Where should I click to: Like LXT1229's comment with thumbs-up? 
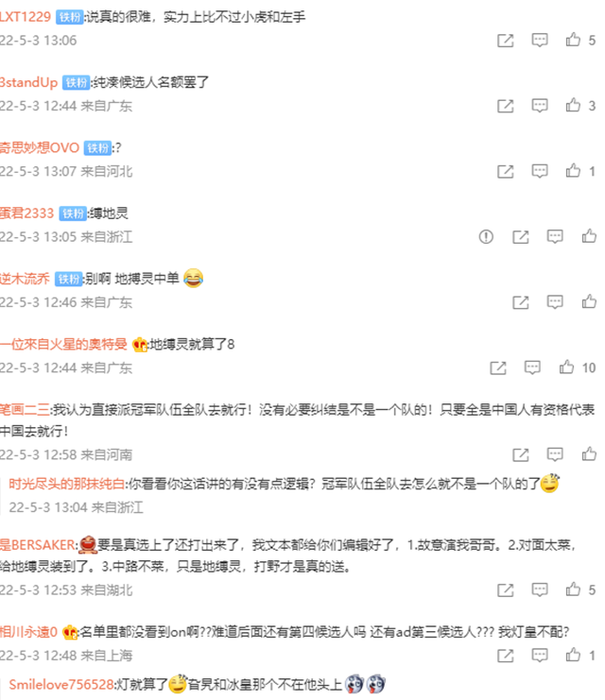click(x=573, y=40)
